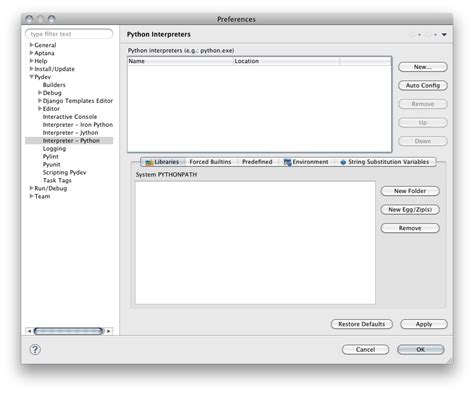Switch to the Forced Builtins tab
The image size is (474, 393).
(x=210, y=162)
